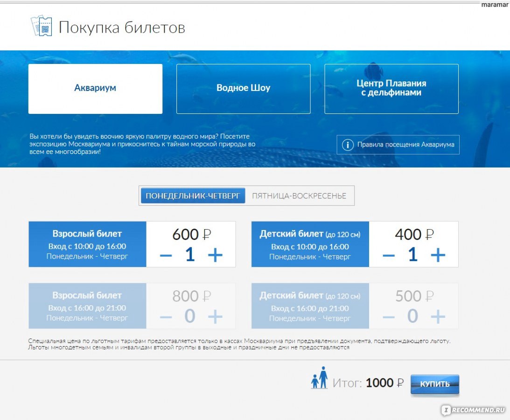Click the adult and child figures icon
This screenshot has height=420, width=510.
pos(320,378)
